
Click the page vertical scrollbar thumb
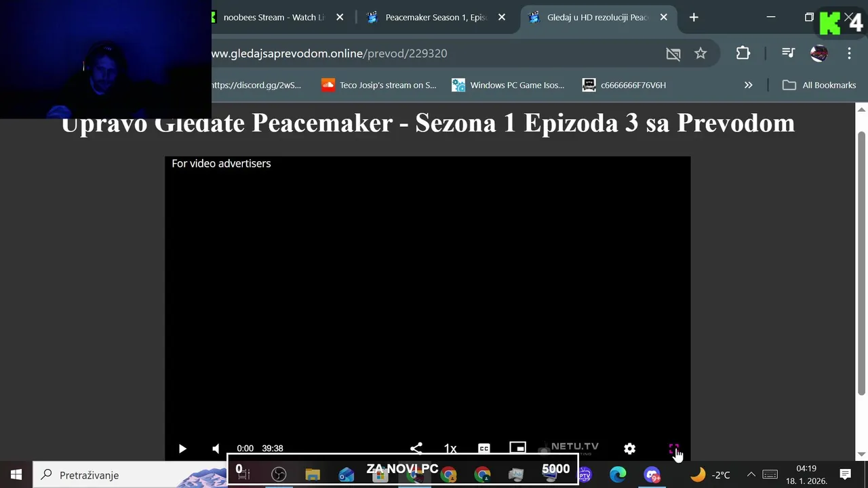(x=862, y=263)
